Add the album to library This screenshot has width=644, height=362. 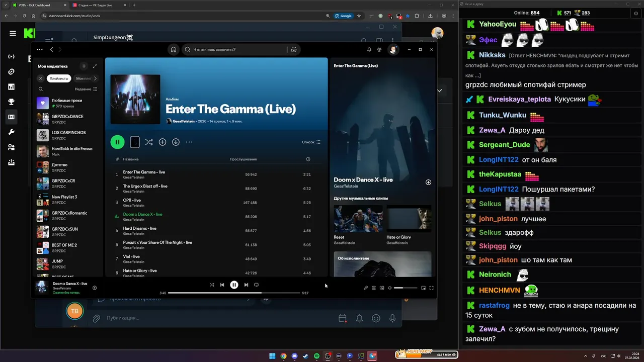pyautogui.click(x=163, y=142)
